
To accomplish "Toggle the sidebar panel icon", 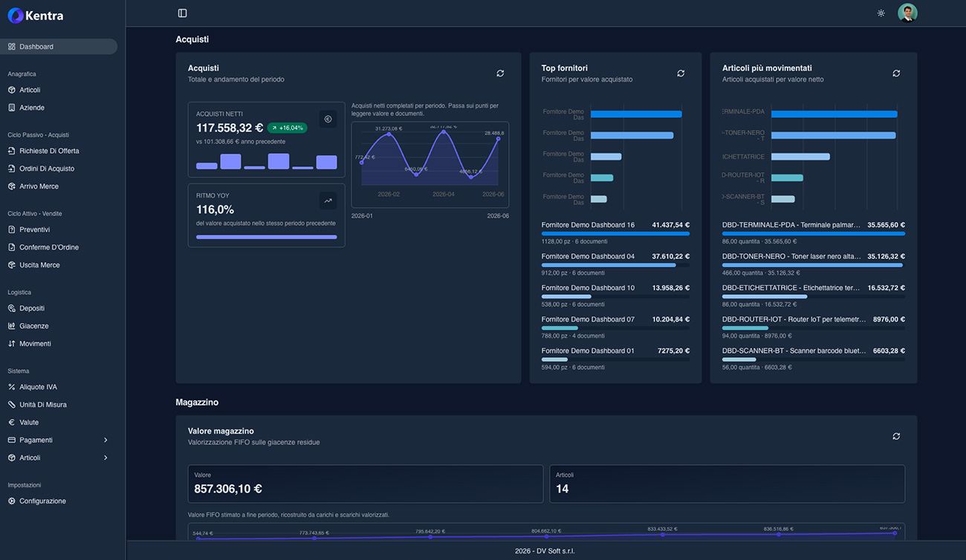I will tap(183, 13).
